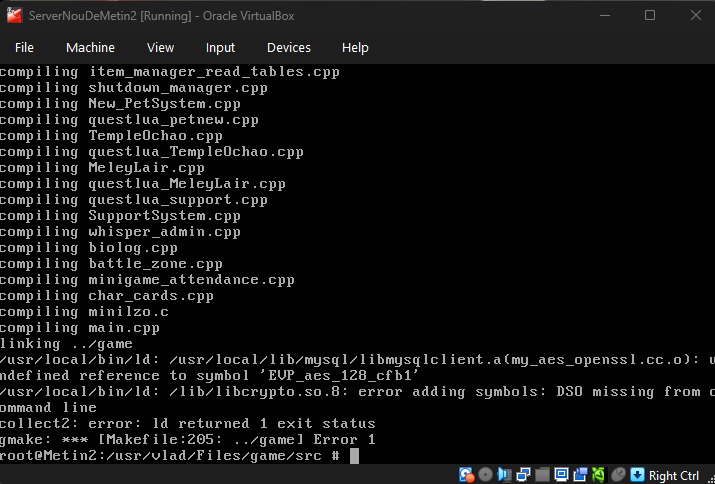Click the VirtualBox icon in title bar

click(14, 16)
